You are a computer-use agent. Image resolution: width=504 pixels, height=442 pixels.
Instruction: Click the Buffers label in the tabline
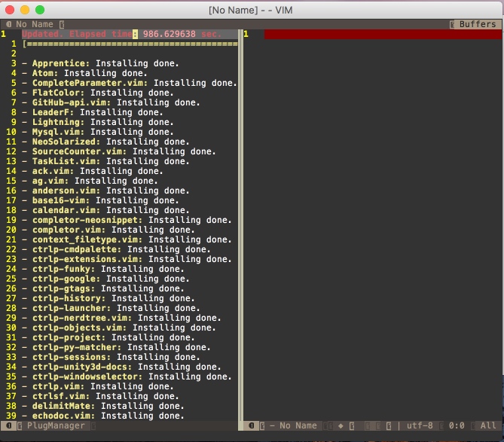(478, 24)
